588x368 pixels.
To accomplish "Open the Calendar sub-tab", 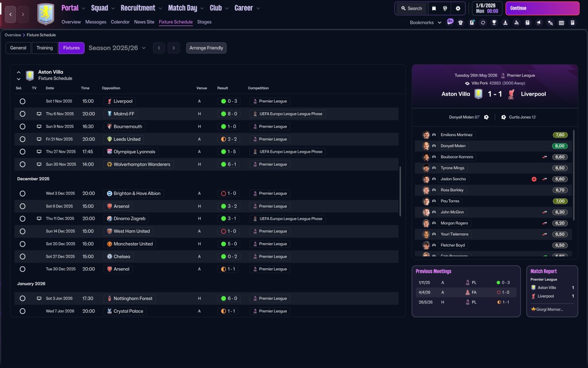I will tap(120, 22).
